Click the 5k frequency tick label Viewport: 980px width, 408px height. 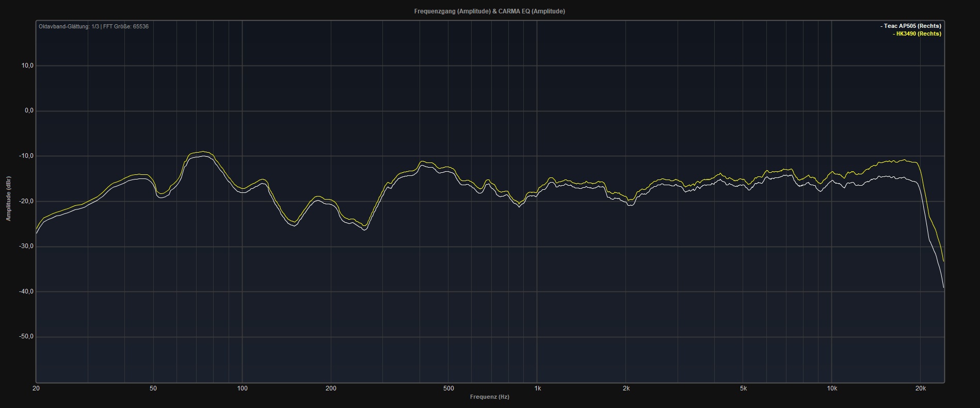click(743, 388)
